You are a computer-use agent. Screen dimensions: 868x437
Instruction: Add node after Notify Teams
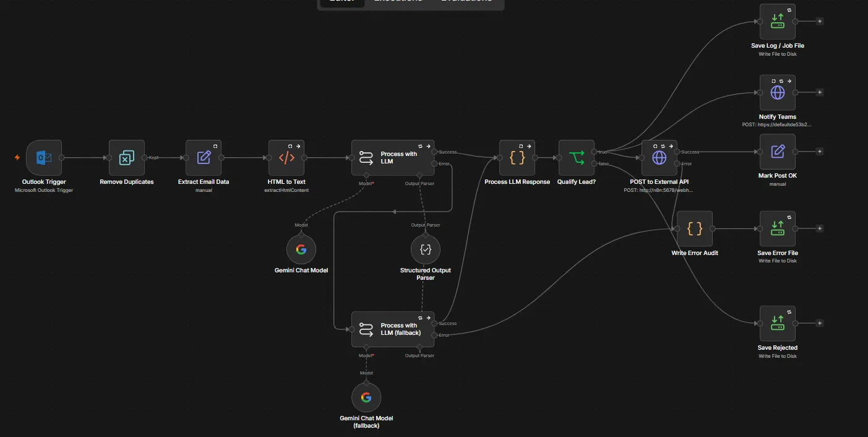pos(820,92)
